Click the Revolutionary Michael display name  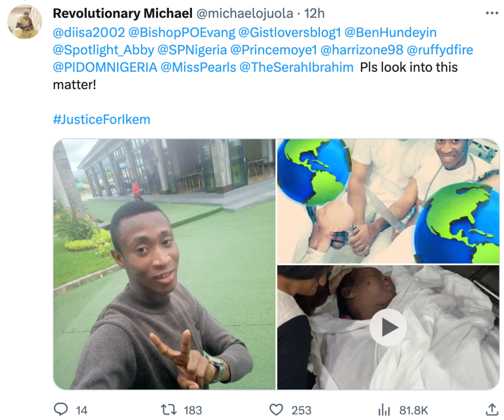tap(123, 13)
